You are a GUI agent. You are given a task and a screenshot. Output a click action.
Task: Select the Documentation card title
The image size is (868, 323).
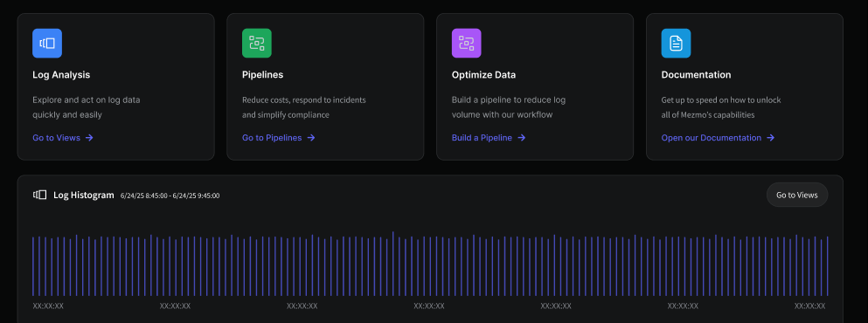coord(697,75)
